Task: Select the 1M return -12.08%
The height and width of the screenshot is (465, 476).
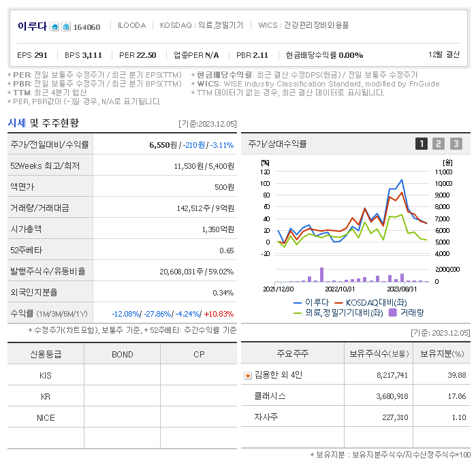Action: 126,314
